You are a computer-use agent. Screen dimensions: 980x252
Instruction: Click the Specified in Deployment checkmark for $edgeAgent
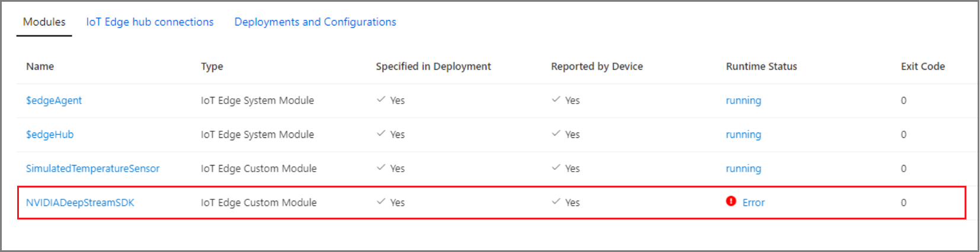pos(381,99)
